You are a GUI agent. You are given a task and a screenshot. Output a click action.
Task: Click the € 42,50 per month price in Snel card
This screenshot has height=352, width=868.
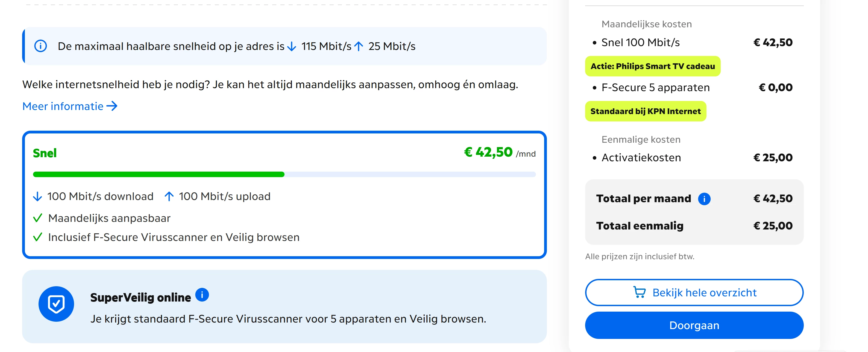click(x=488, y=153)
